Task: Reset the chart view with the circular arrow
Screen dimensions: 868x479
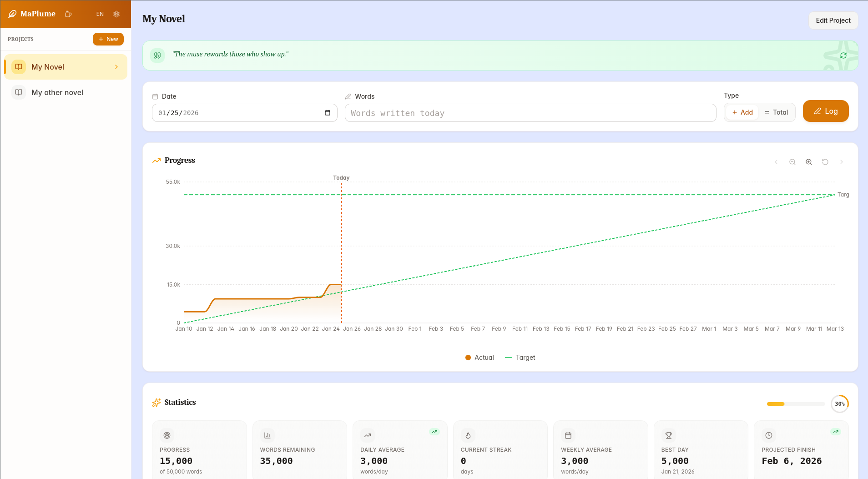Action: 825,162
